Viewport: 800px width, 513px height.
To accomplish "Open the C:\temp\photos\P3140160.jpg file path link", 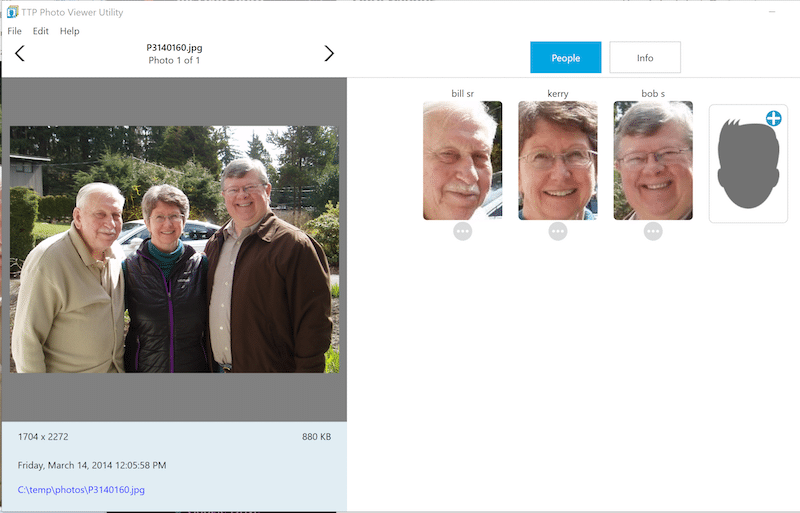I will [81, 490].
